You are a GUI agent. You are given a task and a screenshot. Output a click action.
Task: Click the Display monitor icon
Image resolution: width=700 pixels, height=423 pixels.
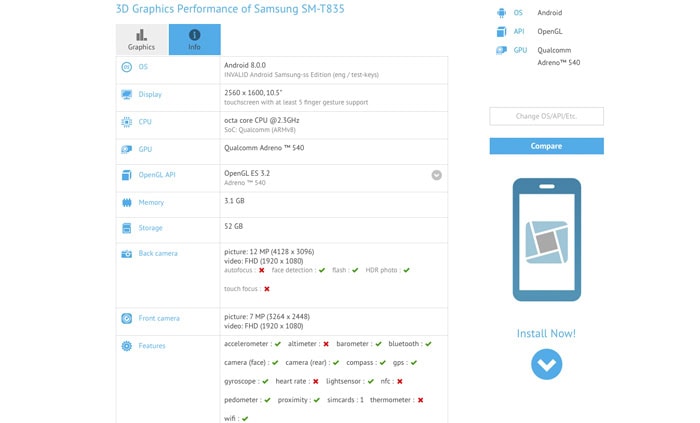click(127, 95)
